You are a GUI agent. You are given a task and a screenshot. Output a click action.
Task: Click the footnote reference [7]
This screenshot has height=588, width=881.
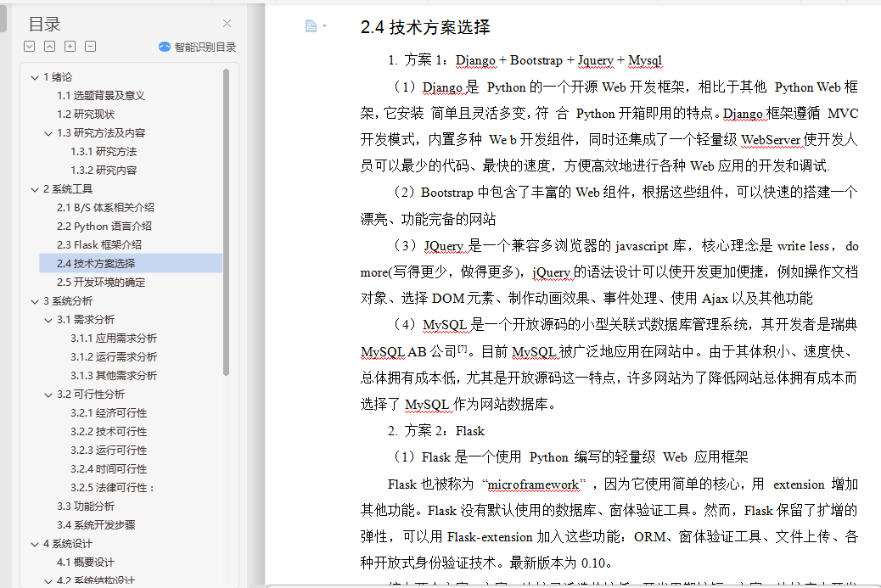(462, 349)
